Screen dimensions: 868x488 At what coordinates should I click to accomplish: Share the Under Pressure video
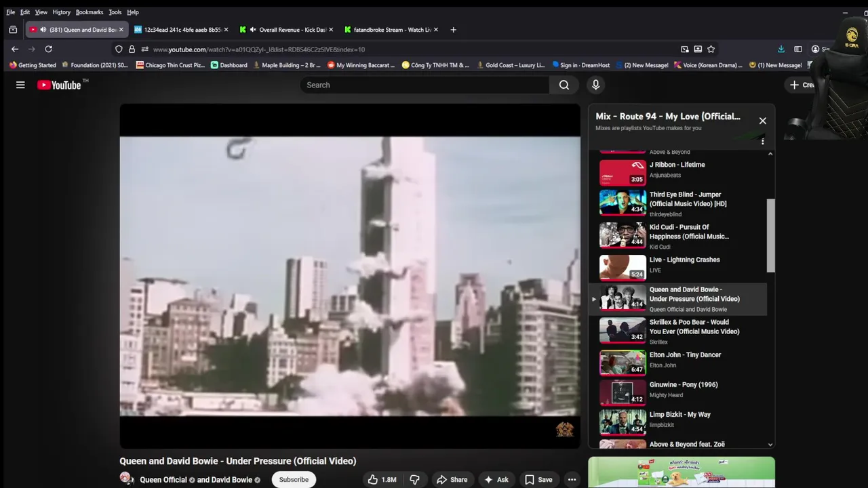coord(452,479)
